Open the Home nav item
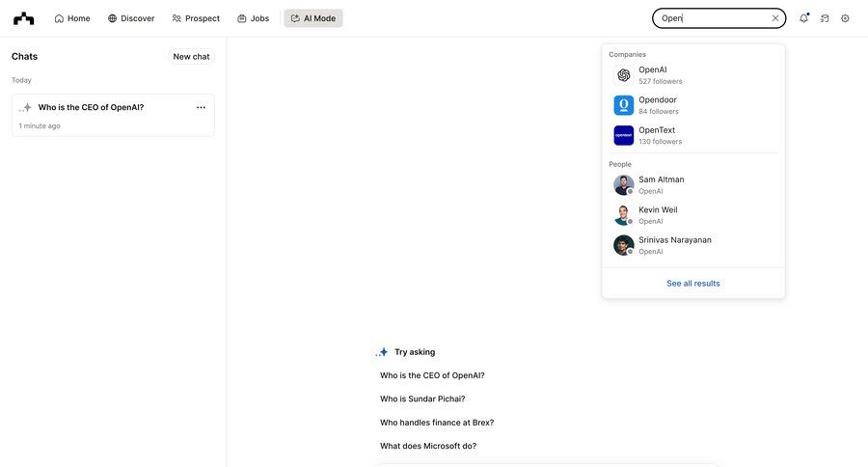The width and height of the screenshot is (868, 467). point(72,18)
